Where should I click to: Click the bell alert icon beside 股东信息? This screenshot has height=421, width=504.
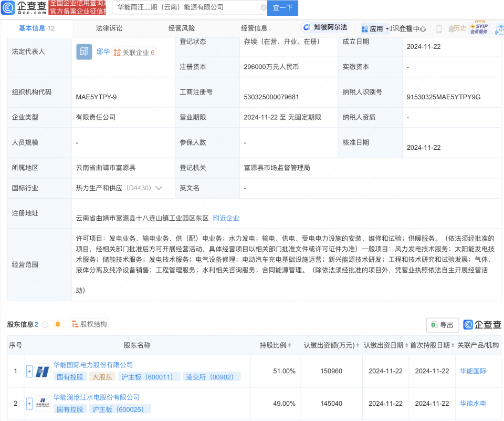[x=58, y=324]
